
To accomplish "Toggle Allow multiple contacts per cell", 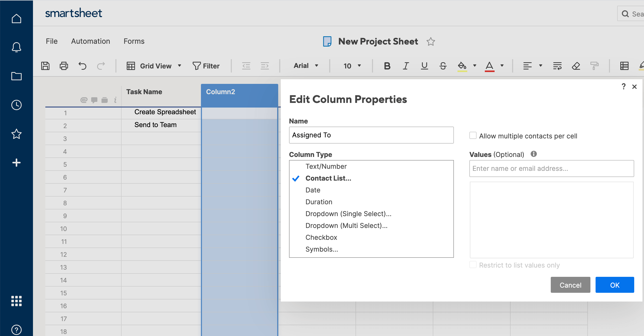I will tap(472, 135).
